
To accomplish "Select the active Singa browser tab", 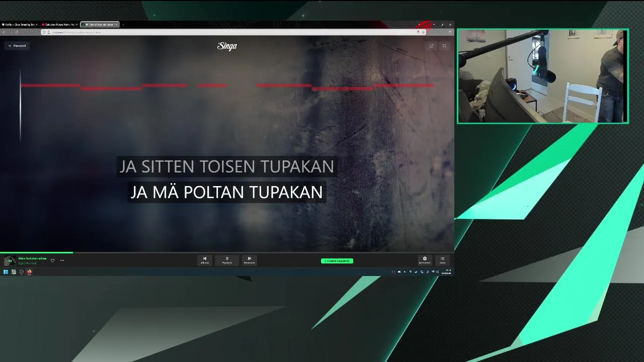I will [99, 24].
